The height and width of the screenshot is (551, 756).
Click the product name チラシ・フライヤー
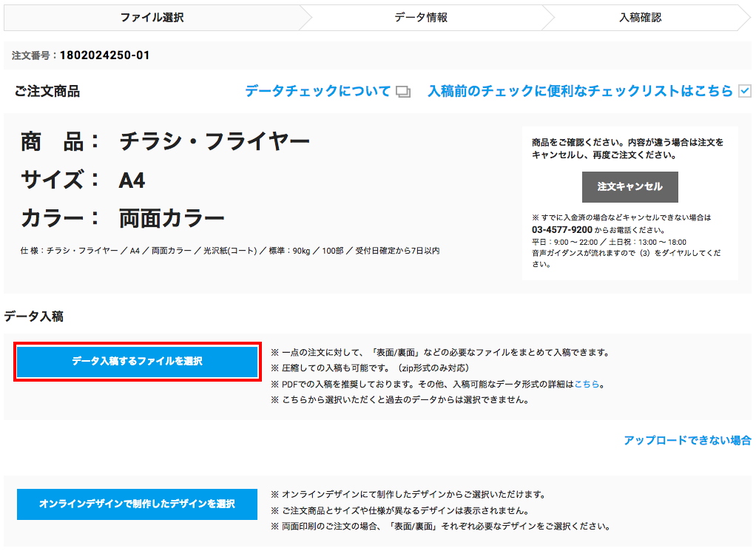point(214,141)
